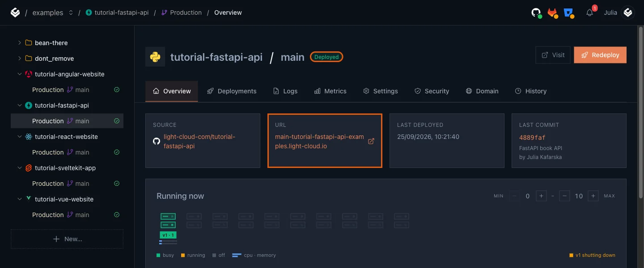Screen dimensions: 644x268
Task: Open commit 4889faf link
Action: click(532, 138)
